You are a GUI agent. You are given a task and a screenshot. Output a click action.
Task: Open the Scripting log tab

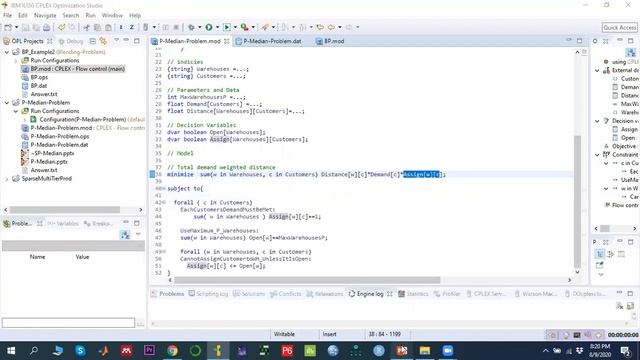pyautogui.click(x=208, y=294)
